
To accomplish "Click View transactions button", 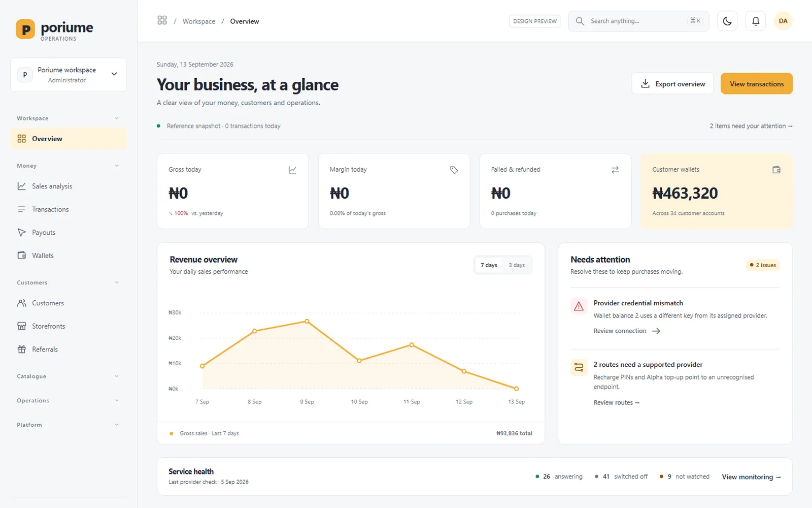I will pyautogui.click(x=757, y=84).
